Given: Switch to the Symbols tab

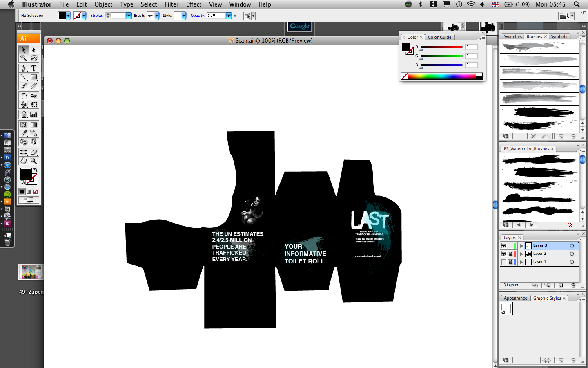Looking at the screenshot, I should 559,36.
